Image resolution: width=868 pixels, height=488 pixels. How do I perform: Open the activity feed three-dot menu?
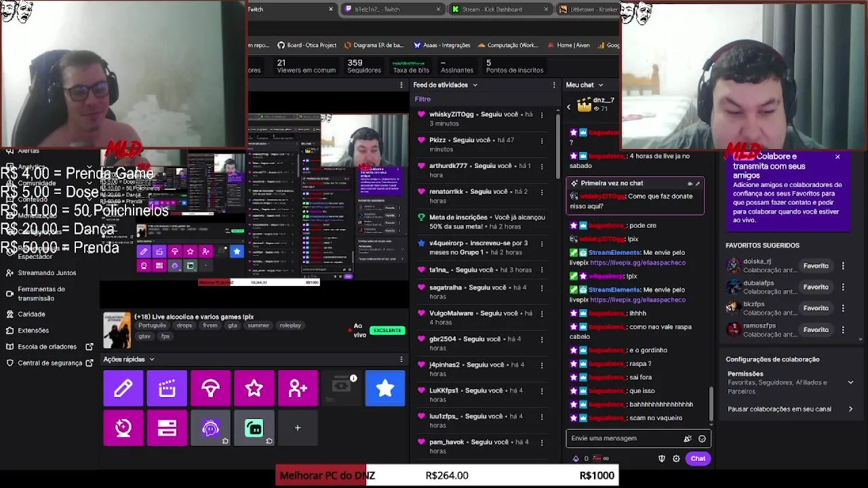554,85
